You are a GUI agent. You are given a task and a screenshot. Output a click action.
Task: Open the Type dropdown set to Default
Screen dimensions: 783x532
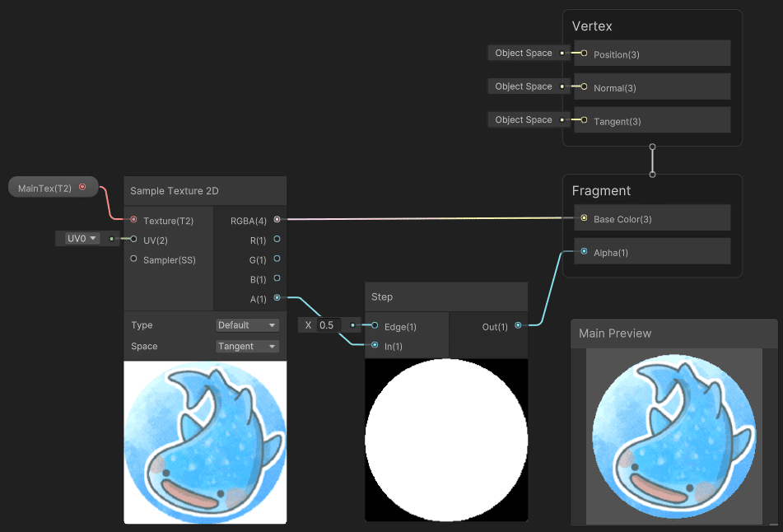pos(247,325)
